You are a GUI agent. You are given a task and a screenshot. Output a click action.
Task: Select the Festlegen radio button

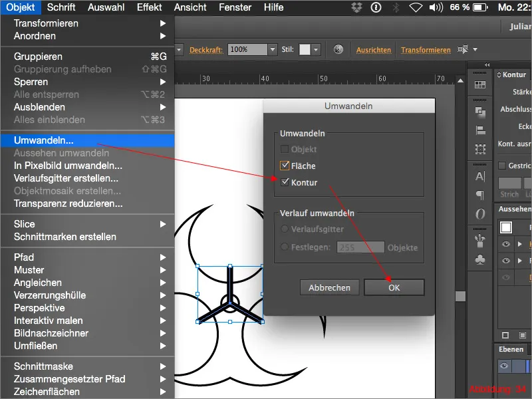(x=285, y=247)
